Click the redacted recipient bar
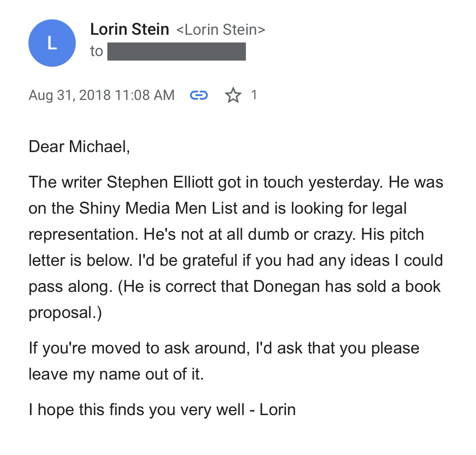The image size is (476, 455). [x=176, y=52]
